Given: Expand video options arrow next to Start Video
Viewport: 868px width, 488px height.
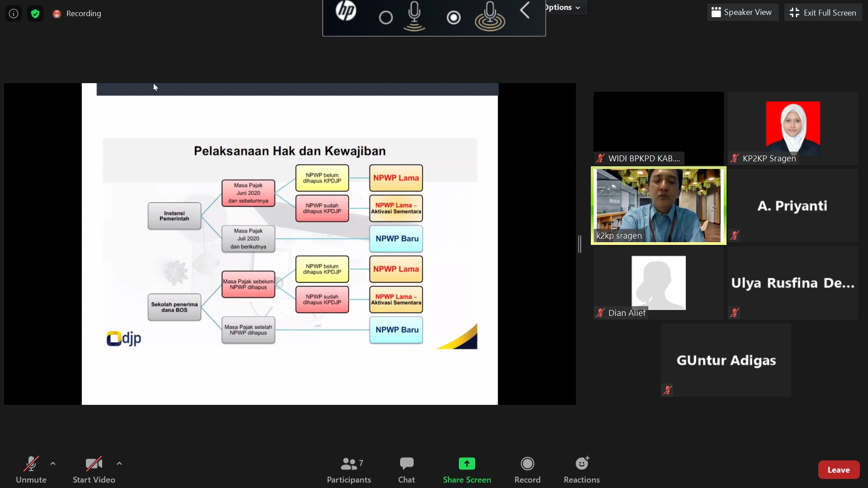Looking at the screenshot, I should [x=119, y=464].
